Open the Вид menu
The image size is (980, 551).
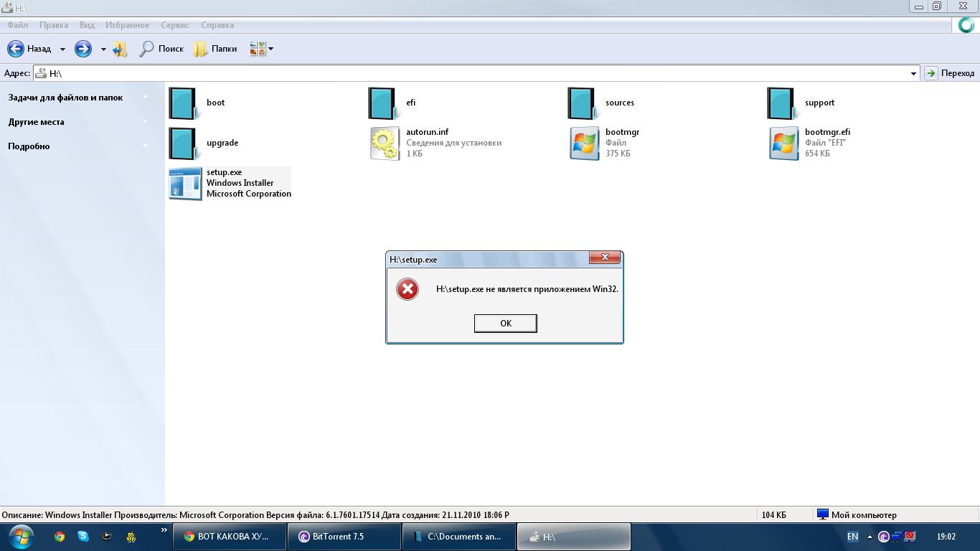coord(87,25)
